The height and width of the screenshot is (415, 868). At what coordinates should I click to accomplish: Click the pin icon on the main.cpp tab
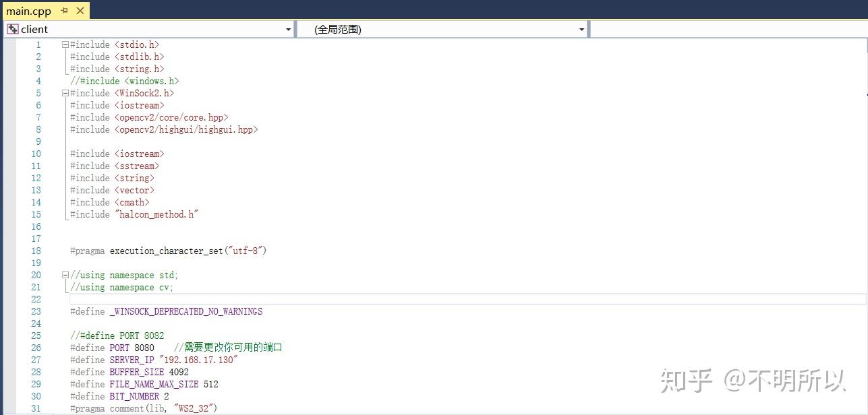tap(64, 11)
